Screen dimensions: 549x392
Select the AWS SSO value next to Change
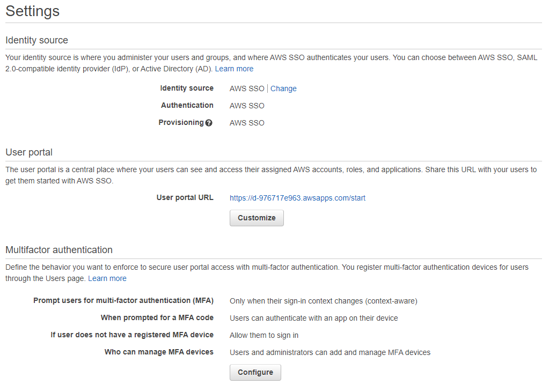(247, 88)
